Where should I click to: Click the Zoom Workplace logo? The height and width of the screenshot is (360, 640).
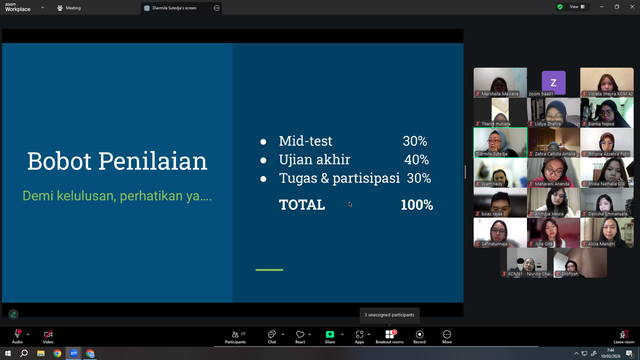tap(18, 7)
